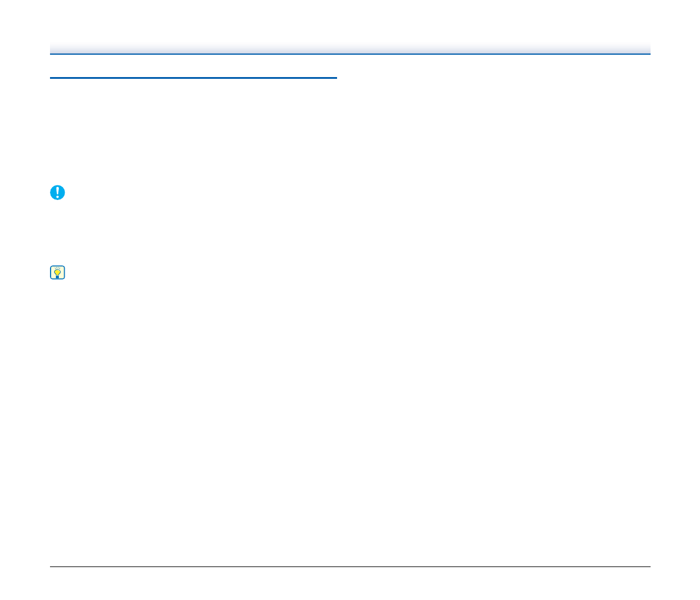Select the light blue gradient header strip
The image size is (700, 600).
pos(350,49)
